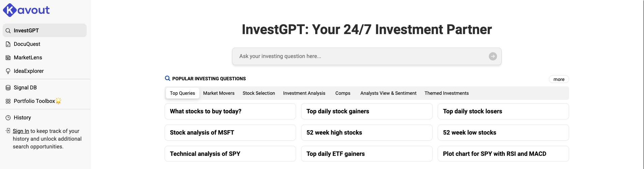
Task: Switch to the Market Movers tab
Action: [x=218, y=93]
